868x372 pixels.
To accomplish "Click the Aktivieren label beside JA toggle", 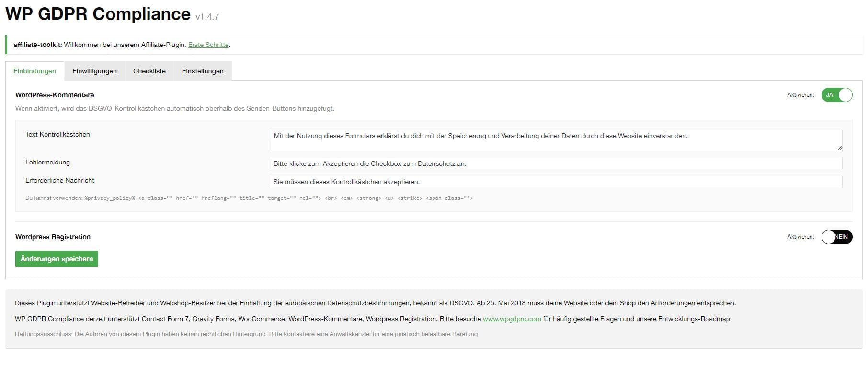I will [x=800, y=95].
